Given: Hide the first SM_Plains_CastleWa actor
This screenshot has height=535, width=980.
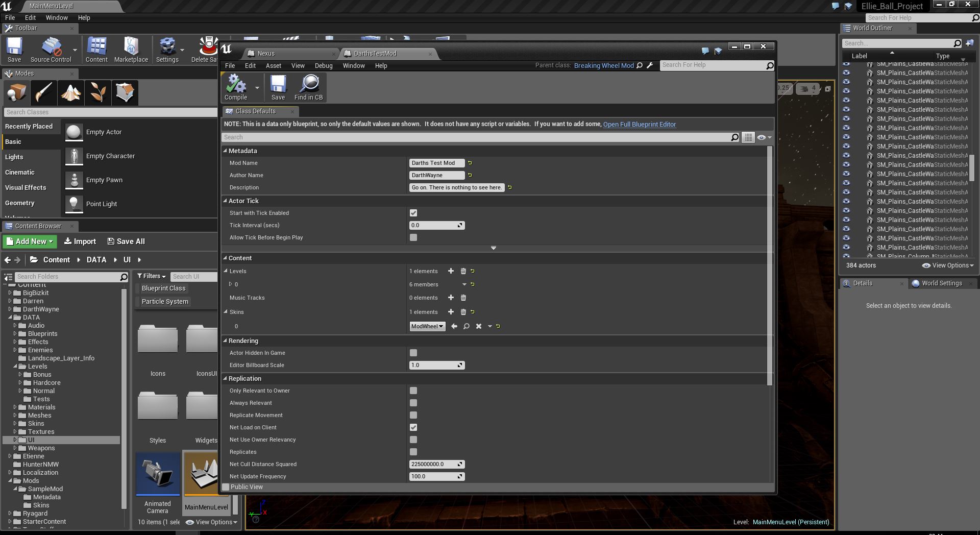Looking at the screenshot, I should 846,64.
